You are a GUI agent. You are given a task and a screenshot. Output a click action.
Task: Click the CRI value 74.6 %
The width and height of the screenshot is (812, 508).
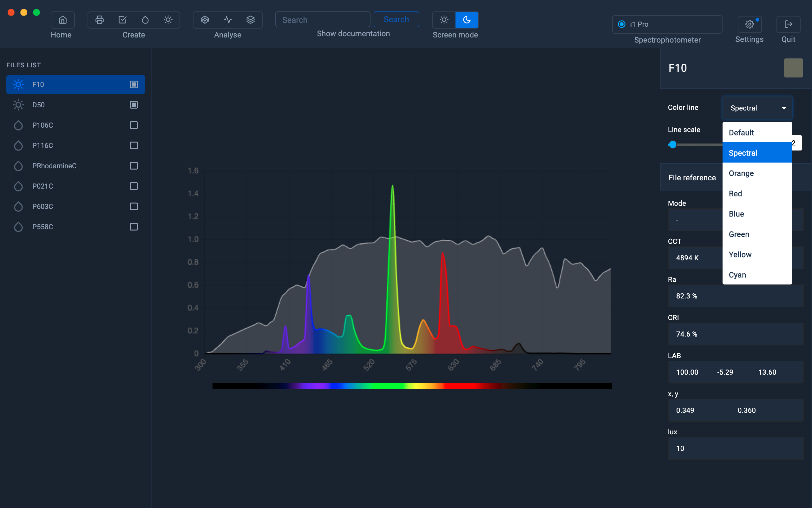[686, 334]
